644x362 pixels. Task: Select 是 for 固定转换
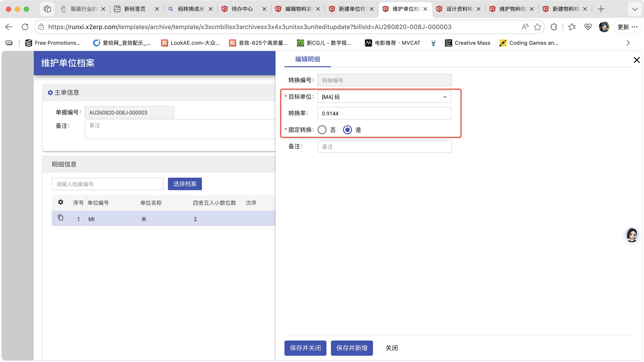tap(347, 130)
